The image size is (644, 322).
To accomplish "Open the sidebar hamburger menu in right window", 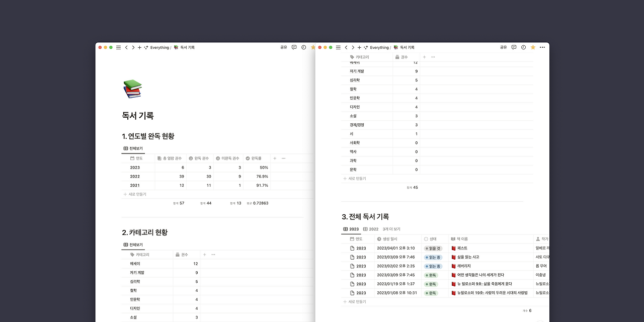I will (x=338, y=47).
